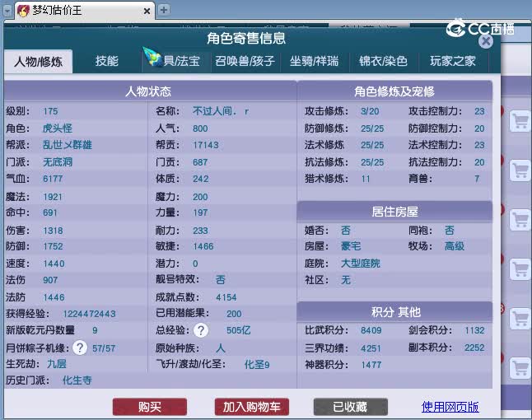The width and height of the screenshot is (532, 420).
Task: Switch to the 技能 tab
Action: pos(106,61)
